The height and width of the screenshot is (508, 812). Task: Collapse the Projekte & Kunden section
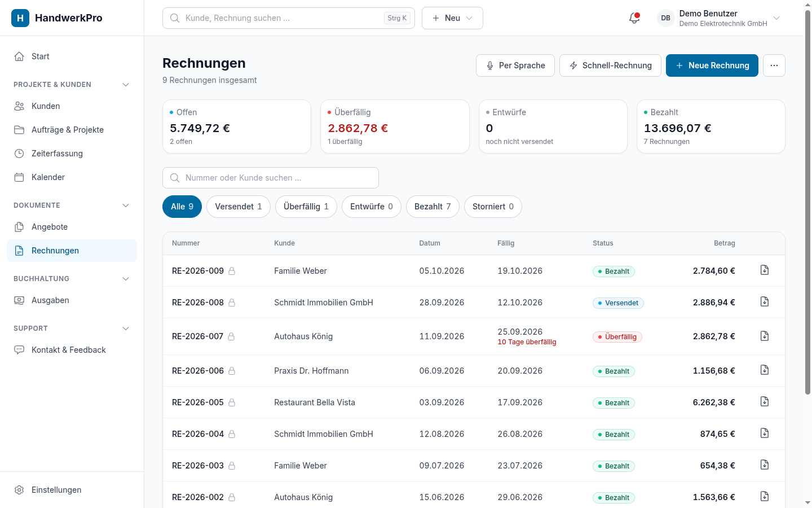click(x=126, y=85)
